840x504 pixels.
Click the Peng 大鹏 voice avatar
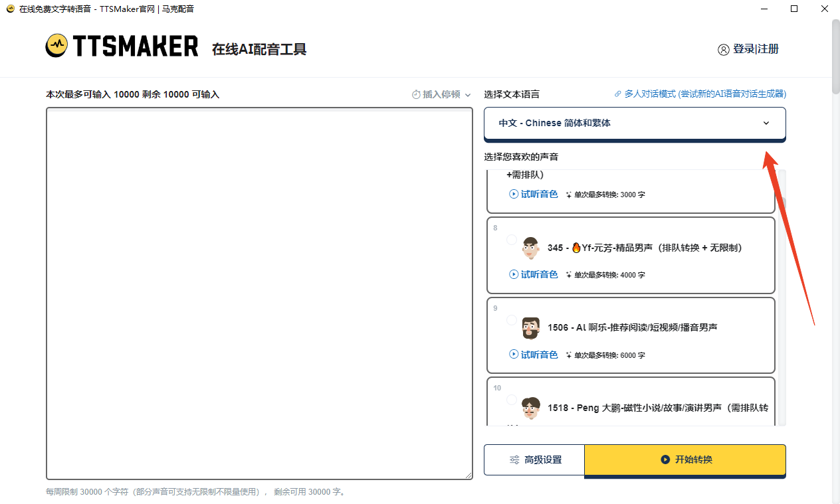[x=530, y=407]
